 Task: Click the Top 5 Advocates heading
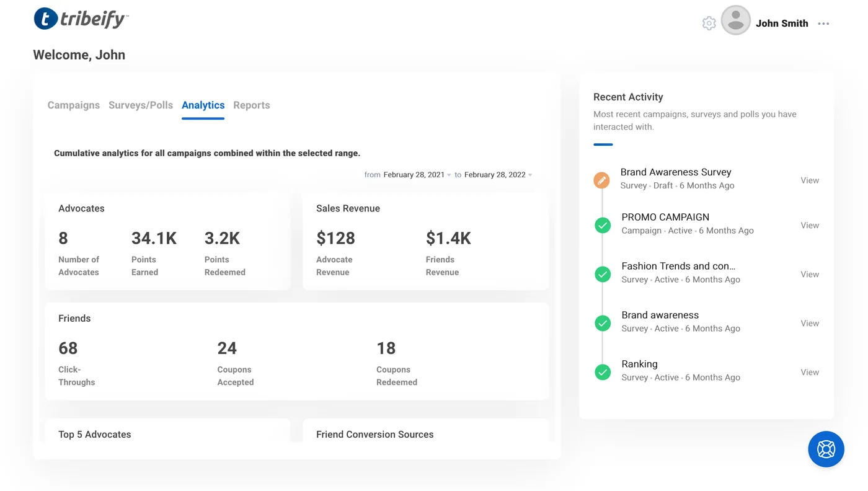(95, 435)
